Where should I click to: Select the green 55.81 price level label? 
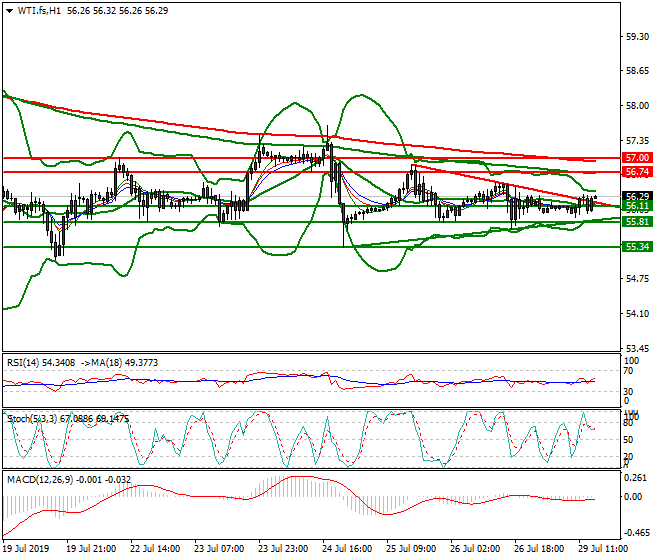coord(637,221)
